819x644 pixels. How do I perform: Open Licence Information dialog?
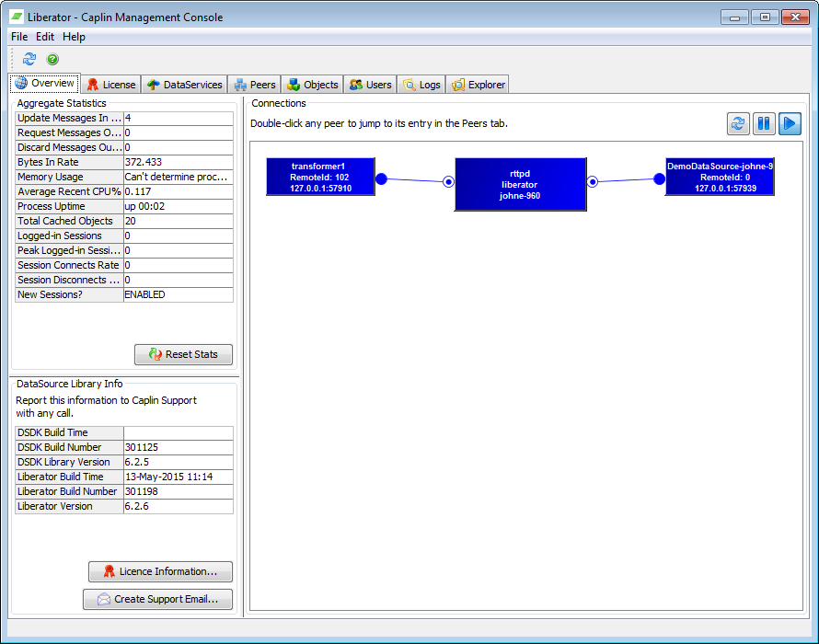click(160, 571)
